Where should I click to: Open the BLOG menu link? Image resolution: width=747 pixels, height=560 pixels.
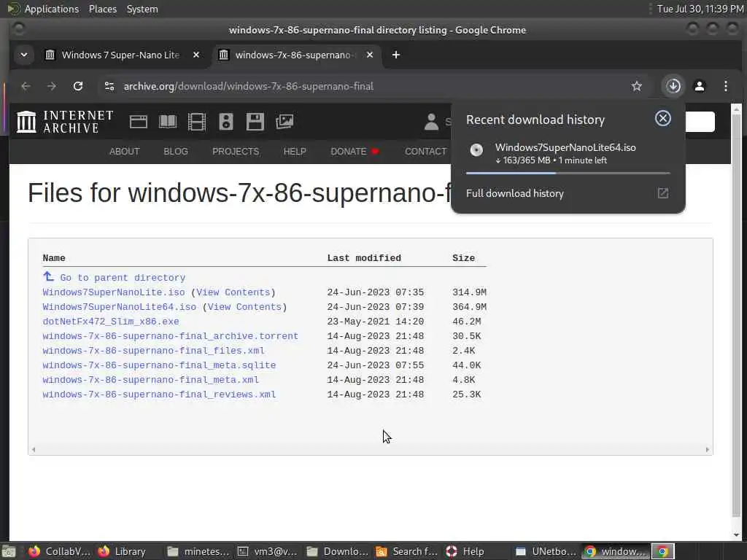point(176,152)
